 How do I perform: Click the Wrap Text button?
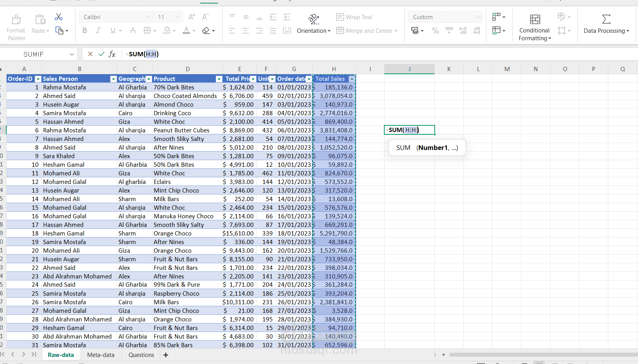click(354, 17)
